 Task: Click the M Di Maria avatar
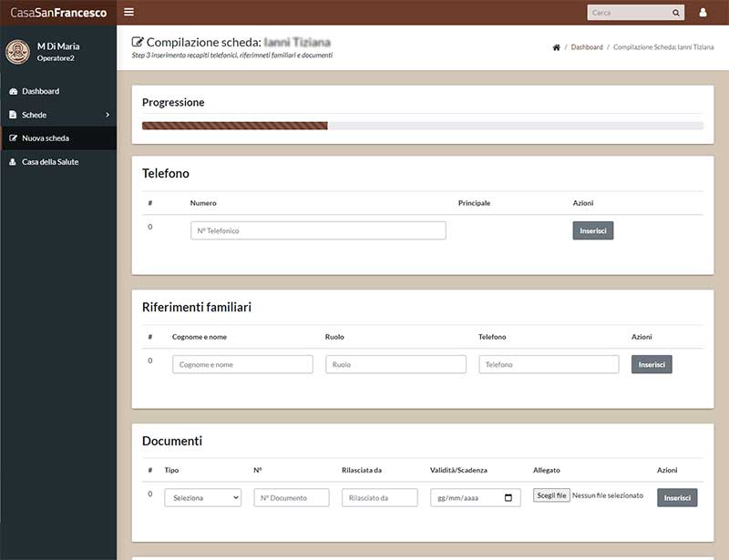17,52
